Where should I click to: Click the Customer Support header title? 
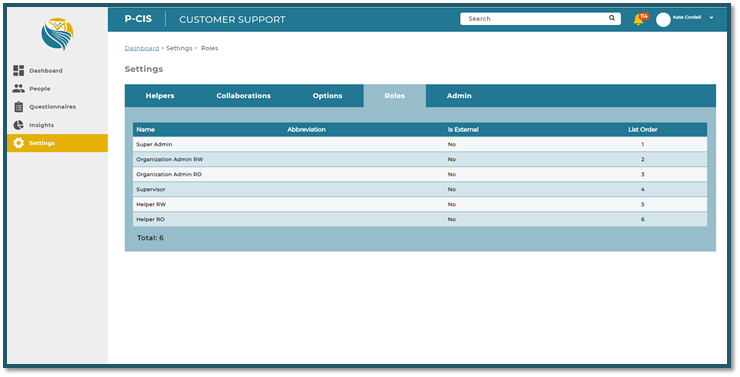(232, 19)
